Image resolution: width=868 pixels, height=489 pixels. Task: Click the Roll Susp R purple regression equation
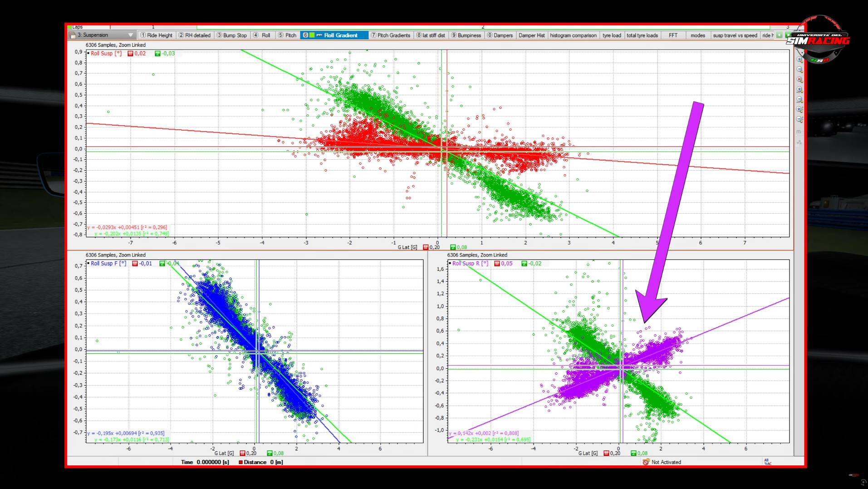coord(484,433)
